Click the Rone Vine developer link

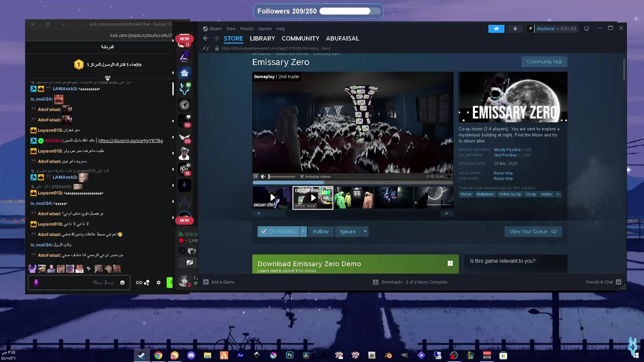point(503,173)
